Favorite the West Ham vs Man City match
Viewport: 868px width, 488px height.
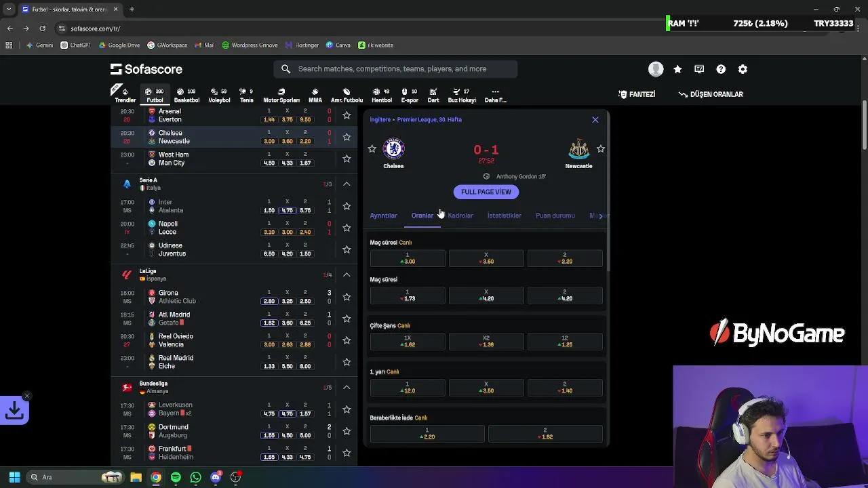pyautogui.click(x=347, y=159)
